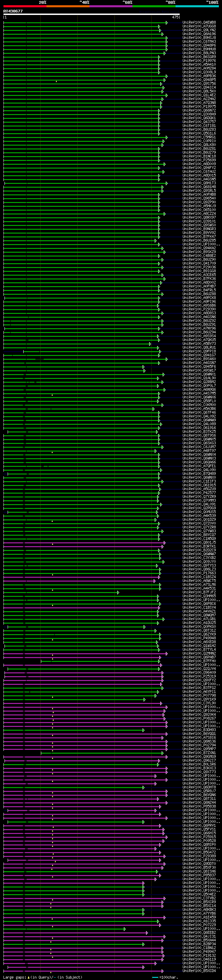The image size is (222, 980).
Task: Select label UniRef100_P42577
Action: [x=199, y=493]
